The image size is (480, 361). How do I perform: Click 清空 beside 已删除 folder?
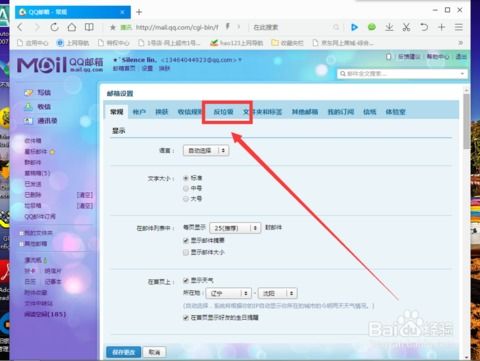click(85, 195)
